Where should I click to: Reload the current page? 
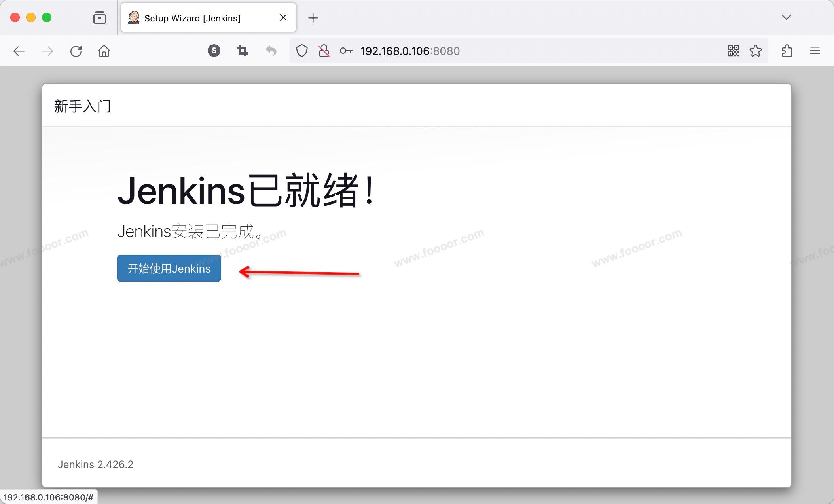tap(76, 51)
